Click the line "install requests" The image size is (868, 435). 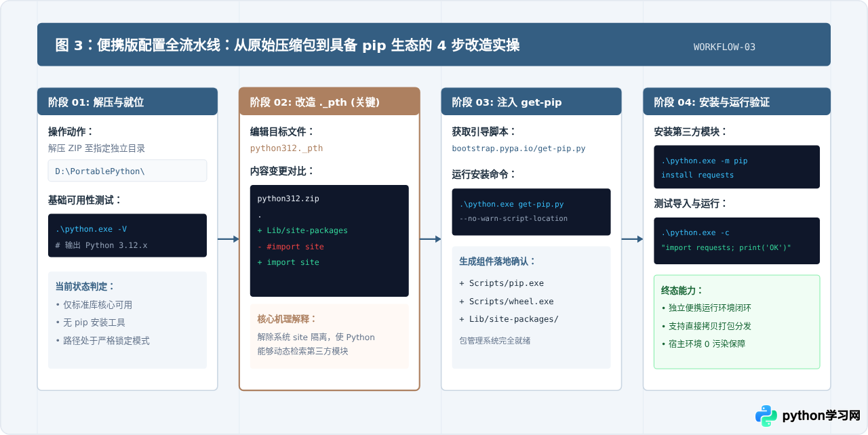click(698, 175)
